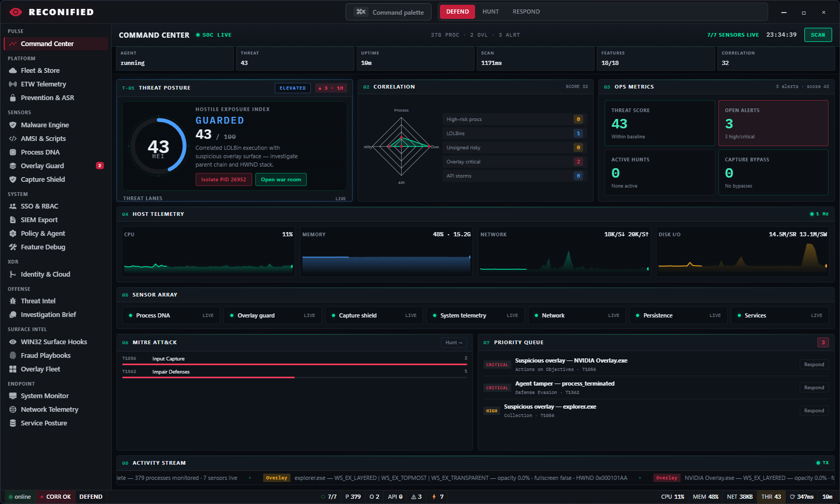This screenshot has width=840, height=504.
Task: Click the HEI 43 circular gauge
Action: click(158, 145)
